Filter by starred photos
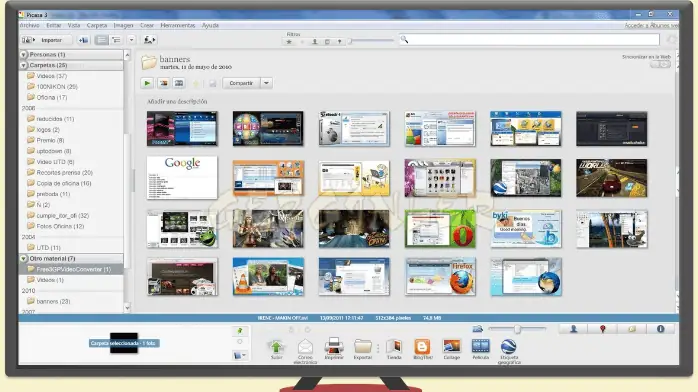This screenshot has width=698, height=392. pyautogui.click(x=289, y=42)
